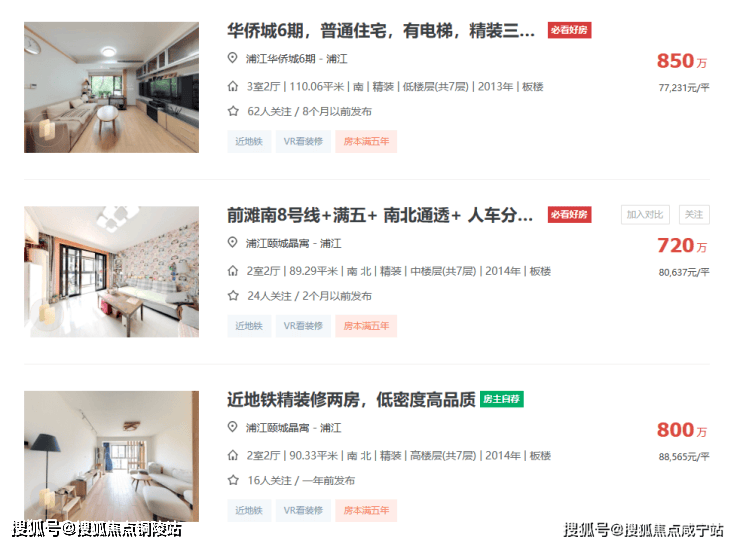This screenshot has width=740, height=546.
Task: Open listing title 前滩南8号线+满五+南北通透
Action: [380, 215]
